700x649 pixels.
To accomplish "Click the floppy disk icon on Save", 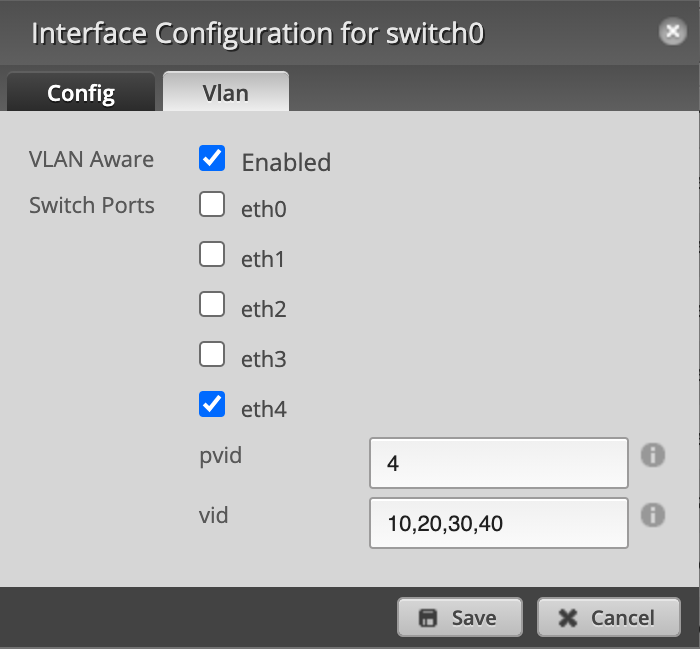I will 428,618.
